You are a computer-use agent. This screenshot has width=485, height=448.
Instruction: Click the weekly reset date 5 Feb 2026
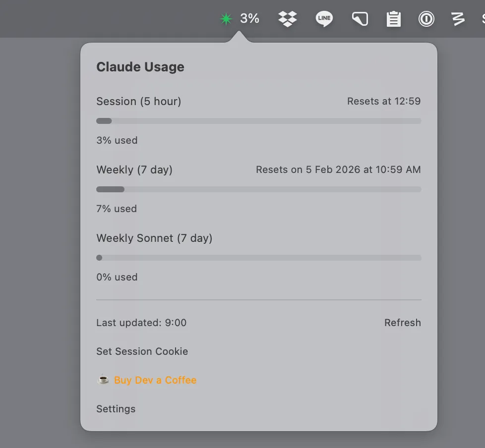coord(333,169)
